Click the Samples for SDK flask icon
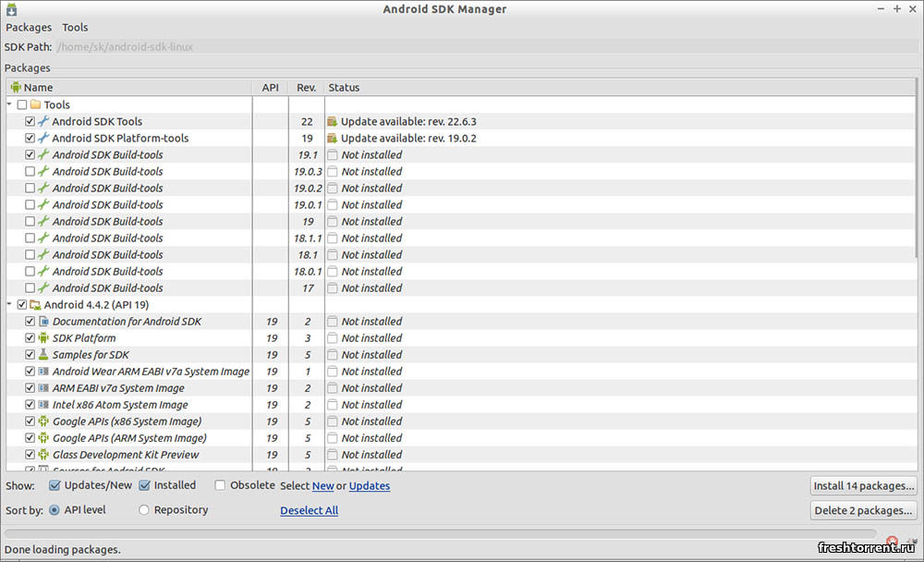The width and height of the screenshot is (924, 562). (x=43, y=354)
